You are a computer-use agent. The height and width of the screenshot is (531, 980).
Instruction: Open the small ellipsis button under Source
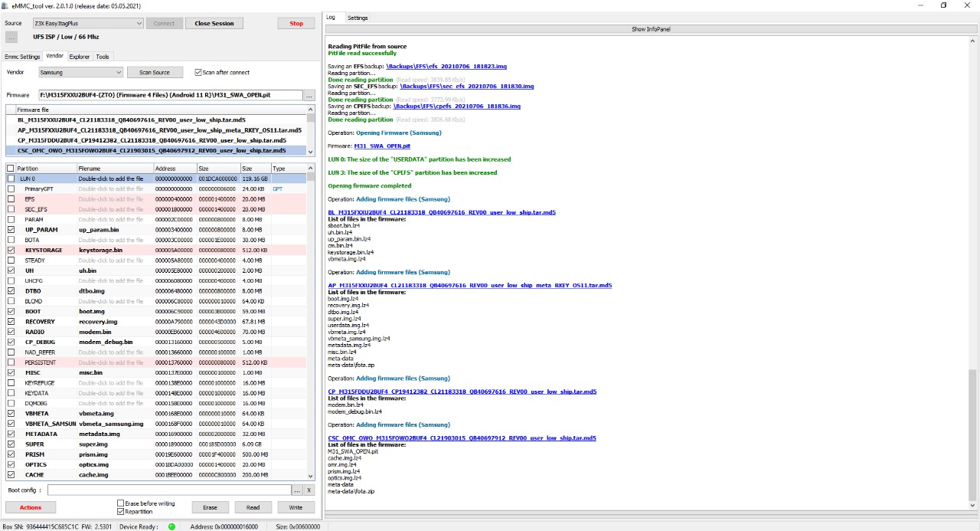(11, 37)
